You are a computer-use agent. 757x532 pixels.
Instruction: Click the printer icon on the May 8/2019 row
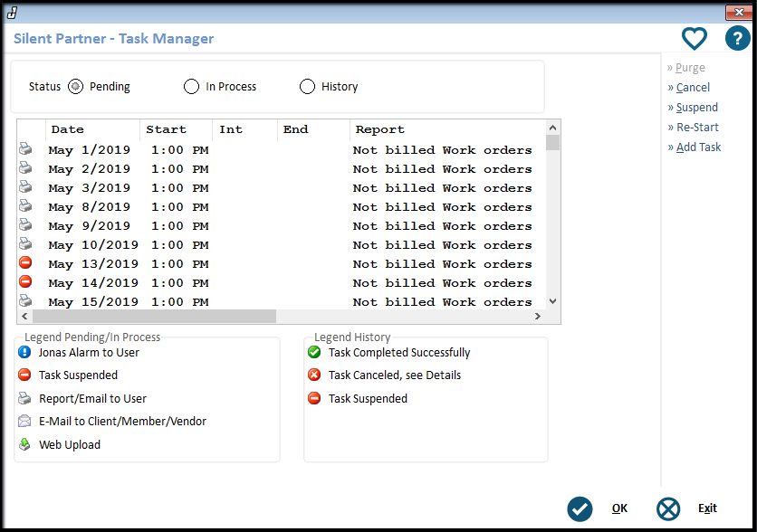coord(25,206)
